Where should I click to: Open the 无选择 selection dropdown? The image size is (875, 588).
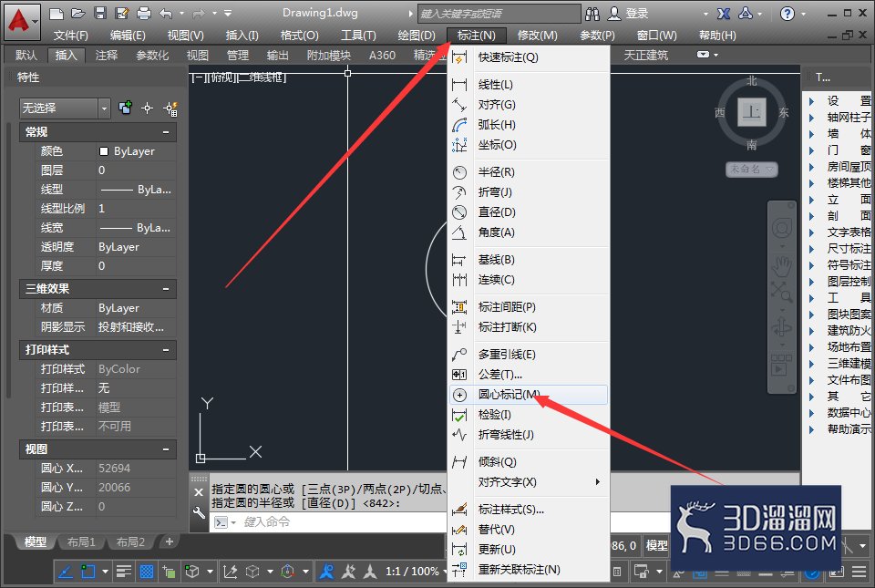(104, 108)
